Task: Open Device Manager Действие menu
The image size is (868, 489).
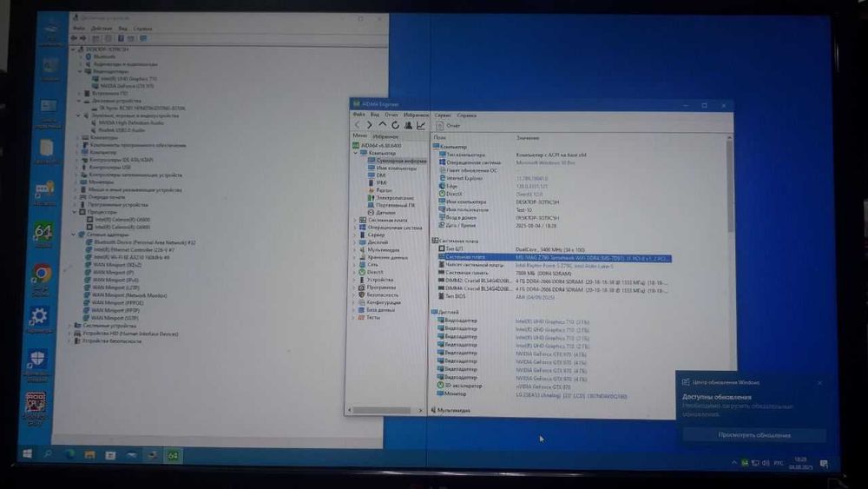Action: coord(102,29)
